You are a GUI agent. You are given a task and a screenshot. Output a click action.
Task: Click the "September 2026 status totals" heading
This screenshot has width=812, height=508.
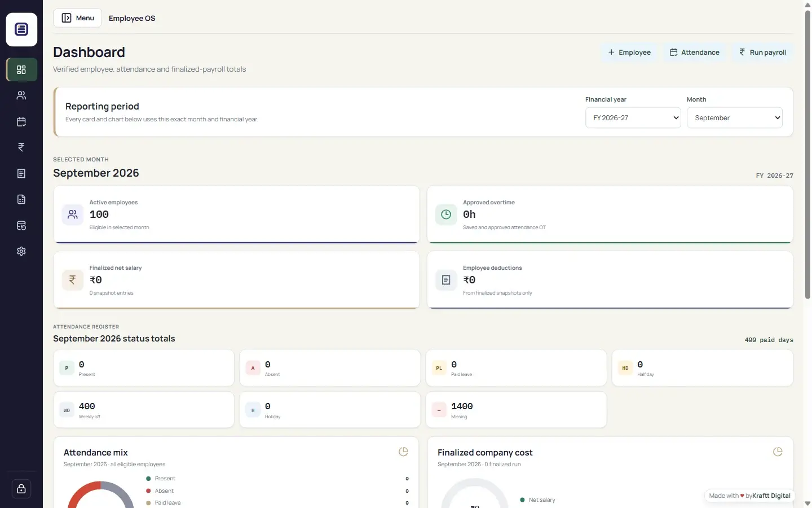(114, 339)
